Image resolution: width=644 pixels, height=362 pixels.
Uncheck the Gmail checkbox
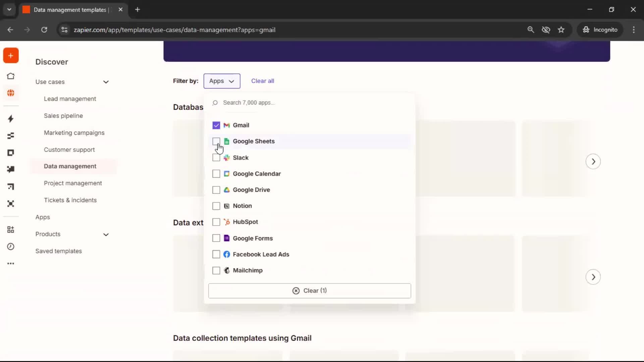pyautogui.click(x=216, y=125)
